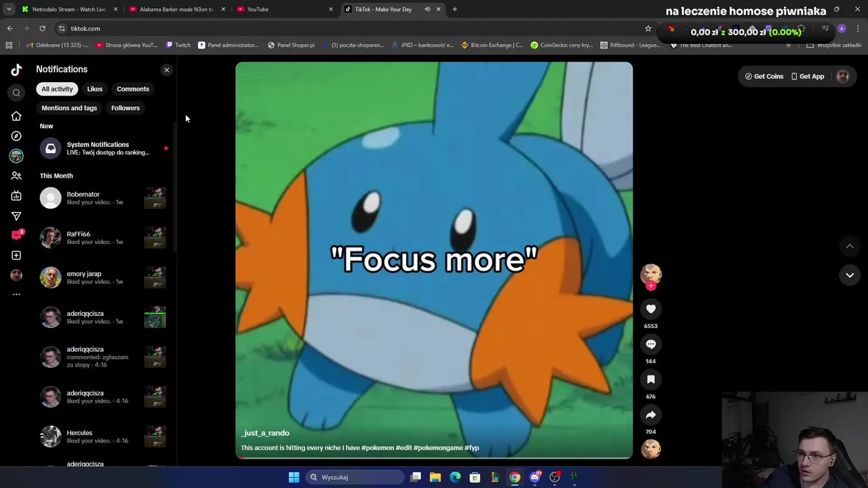Open Discord from taskbar
The width and height of the screenshot is (868, 488).
[535, 477]
